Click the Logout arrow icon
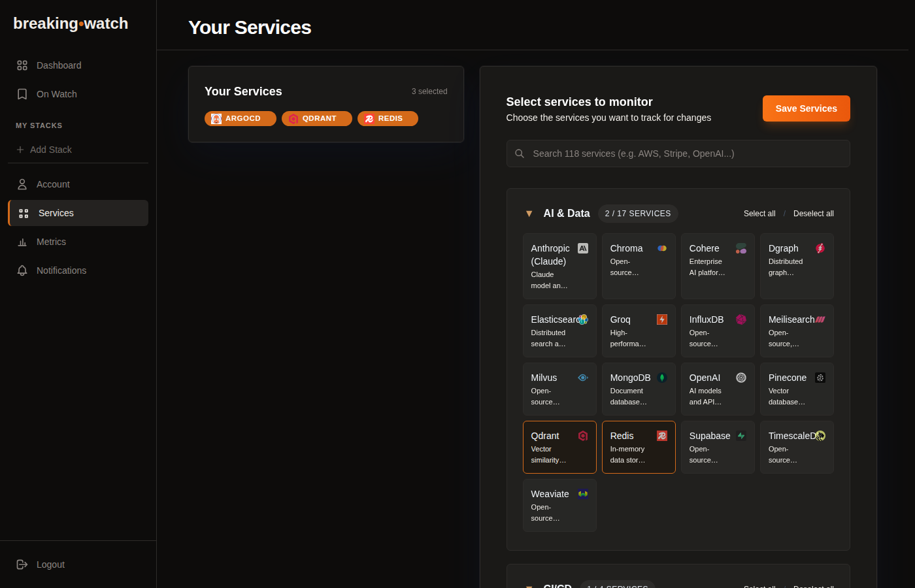Image resolution: width=915 pixels, height=588 pixels. tap(22, 564)
